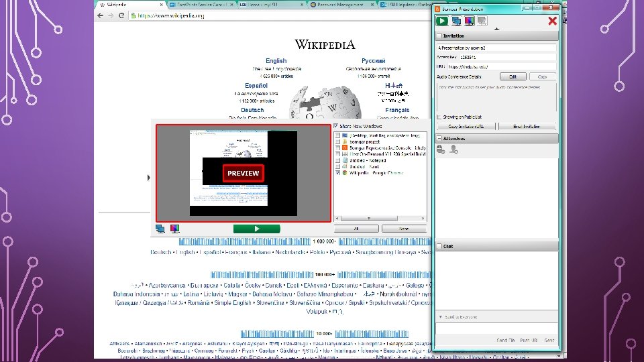Check the Untitled - Notepad entry
The image size is (644, 362).
coord(337,160)
